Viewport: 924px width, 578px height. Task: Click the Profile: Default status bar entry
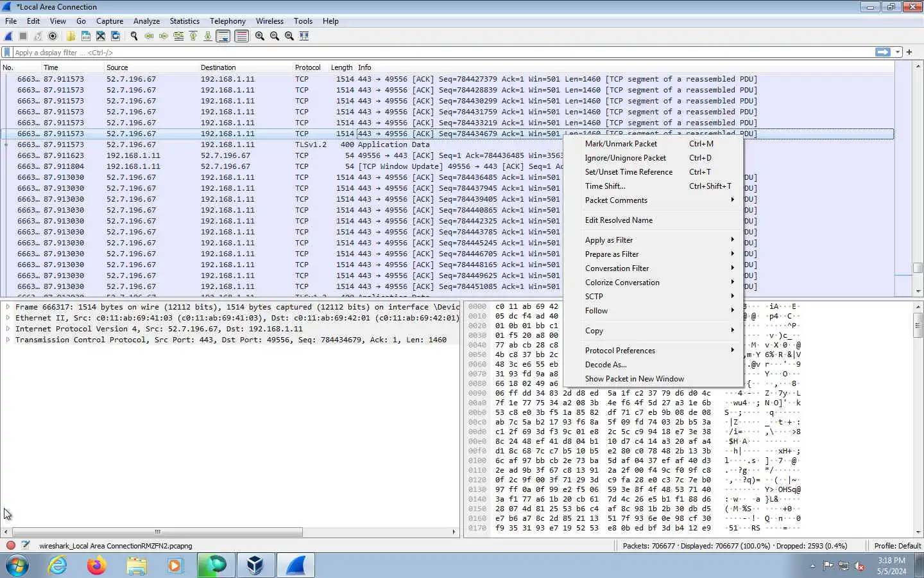[x=897, y=546]
